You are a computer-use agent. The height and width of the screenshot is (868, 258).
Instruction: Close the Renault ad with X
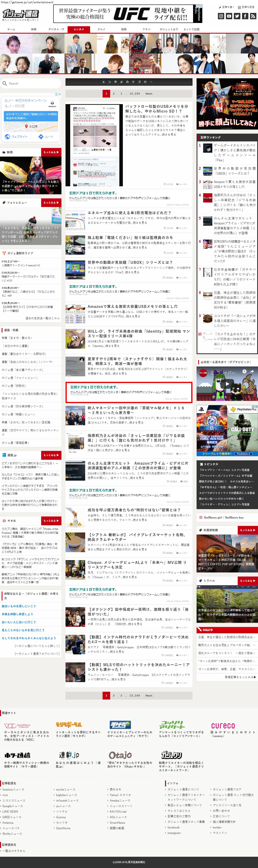[59, 94]
